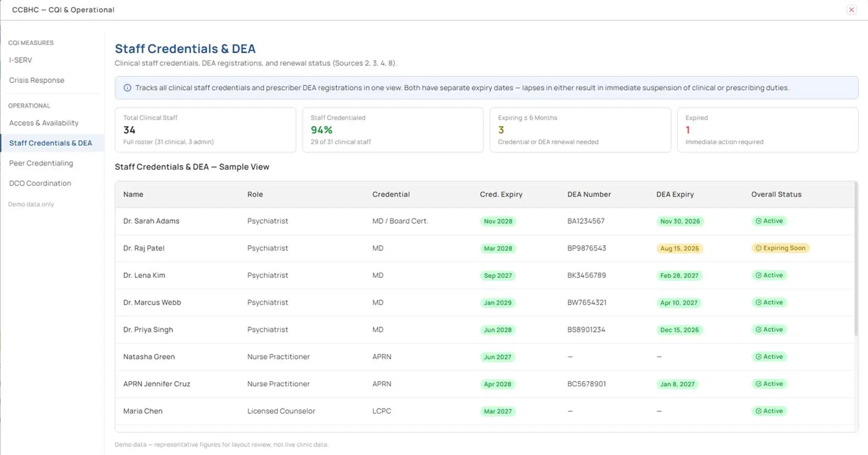Select the Dr. Raj Patel name cell

pyautogui.click(x=144, y=248)
